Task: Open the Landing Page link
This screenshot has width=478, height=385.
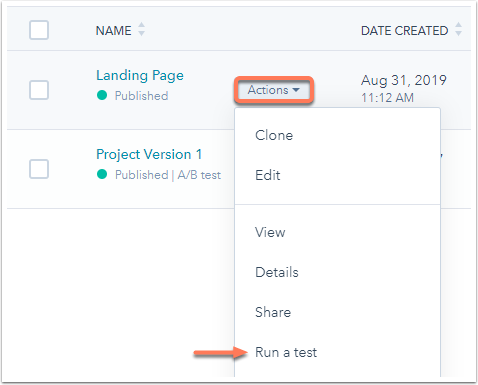Action: tap(140, 76)
